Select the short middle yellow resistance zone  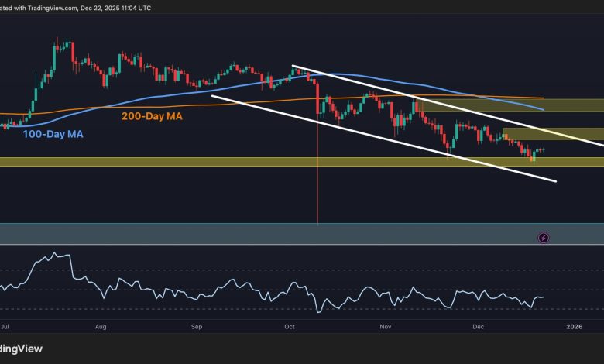point(551,133)
